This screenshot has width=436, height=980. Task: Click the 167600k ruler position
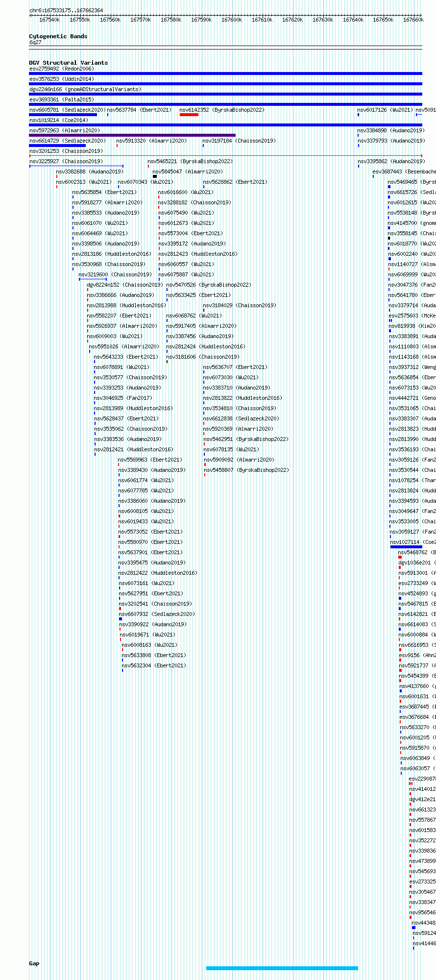coord(232,20)
